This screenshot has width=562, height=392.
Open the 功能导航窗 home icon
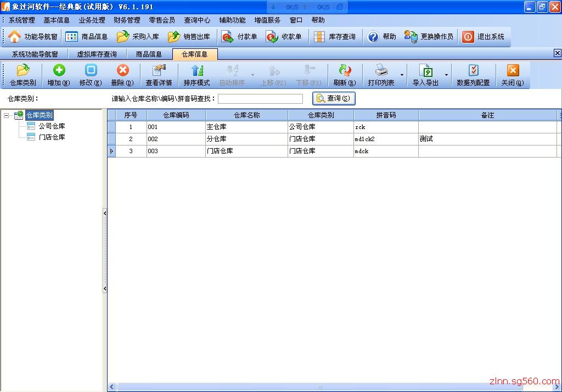14,37
